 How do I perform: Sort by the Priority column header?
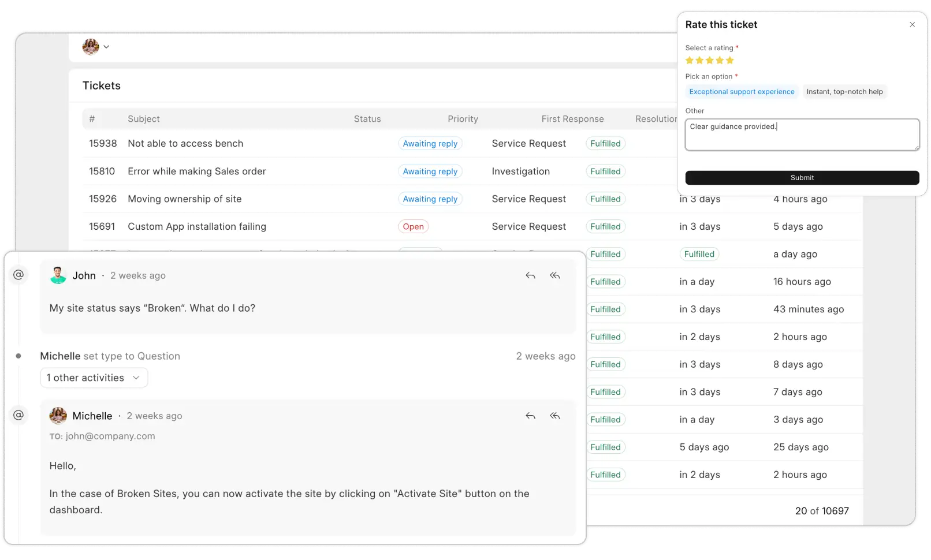point(463,119)
